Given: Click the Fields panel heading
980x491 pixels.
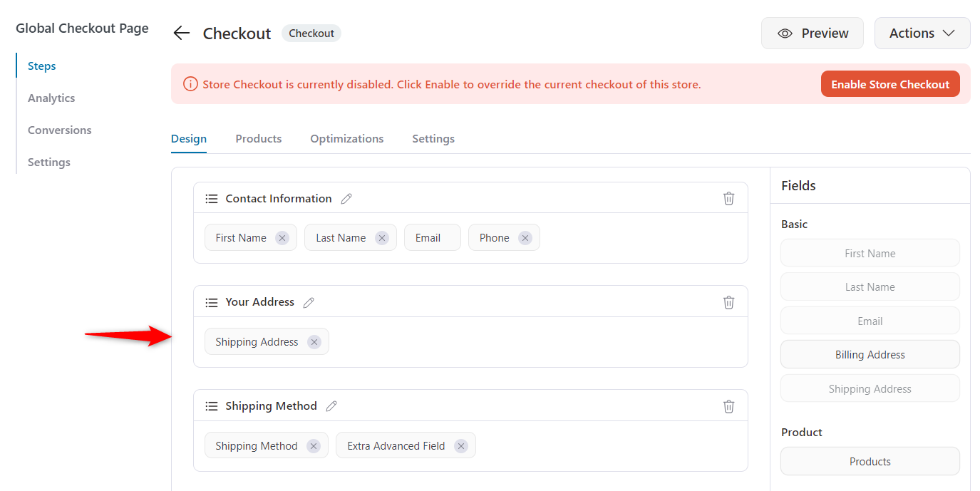Looking at the screenshot, I should (x=798, y=186).
